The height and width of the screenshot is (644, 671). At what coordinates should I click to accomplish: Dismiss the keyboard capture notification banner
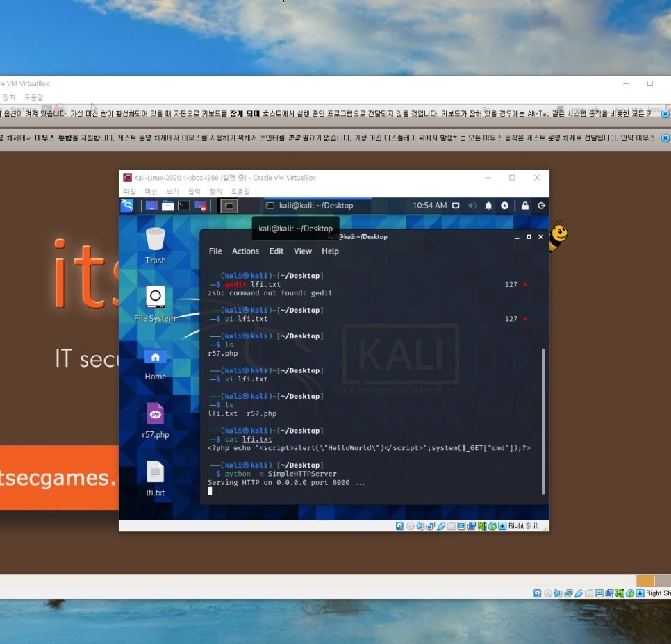(665, 114)
